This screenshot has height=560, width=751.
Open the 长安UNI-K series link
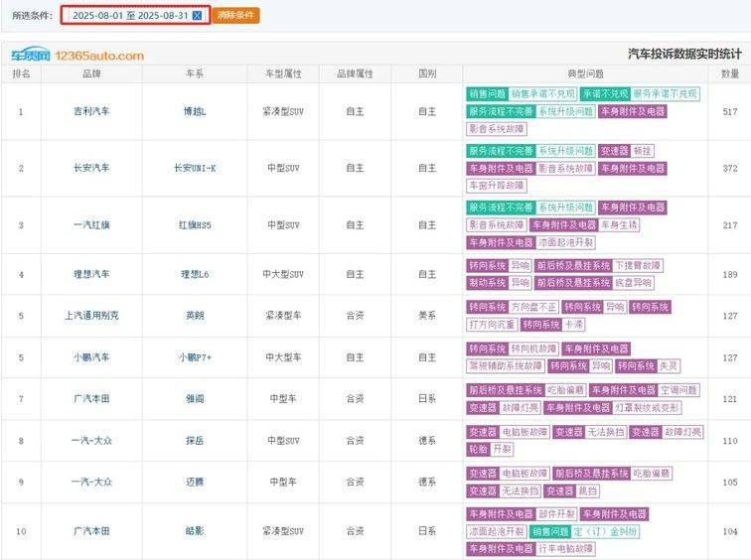point(195,168)
